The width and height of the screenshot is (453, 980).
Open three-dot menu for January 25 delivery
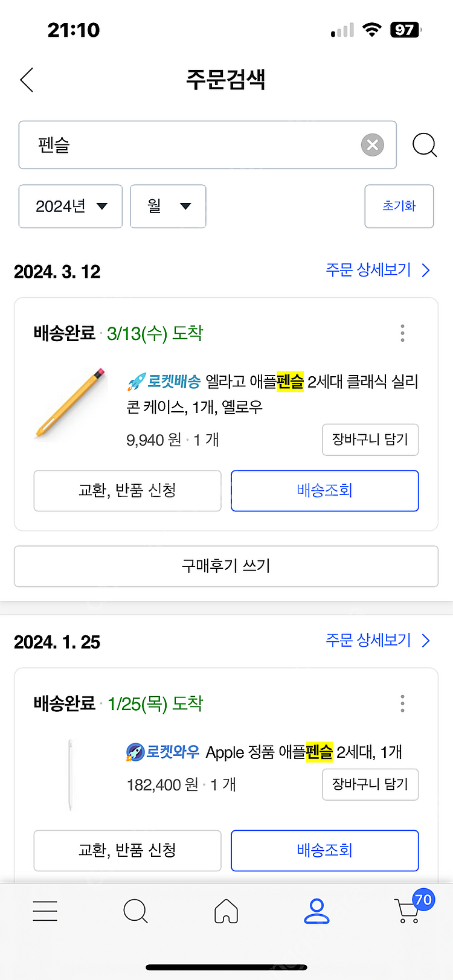pyautogui.click(x=402, y=703)
